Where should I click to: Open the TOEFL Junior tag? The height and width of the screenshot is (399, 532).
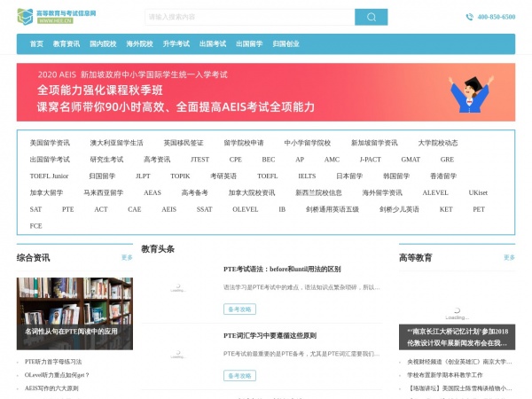[x=49, y=176]
